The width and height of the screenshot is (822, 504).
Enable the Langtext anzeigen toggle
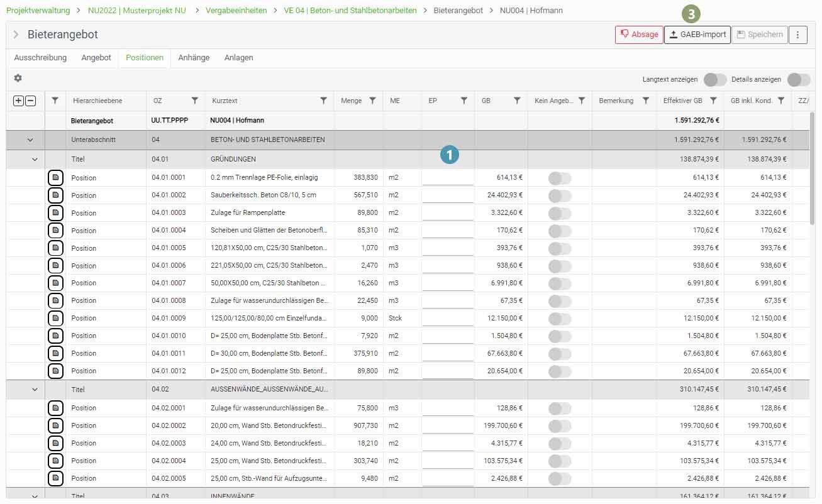pos(715,80)
